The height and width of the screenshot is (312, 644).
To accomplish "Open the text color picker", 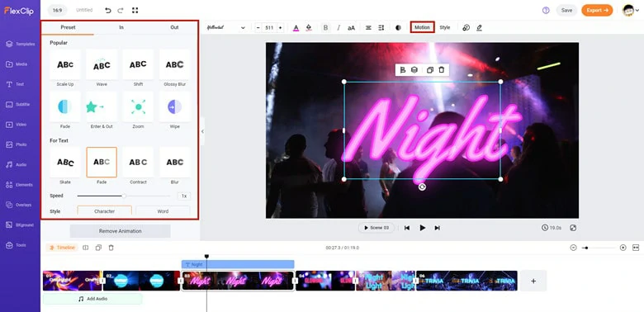I will click(296, 28).
